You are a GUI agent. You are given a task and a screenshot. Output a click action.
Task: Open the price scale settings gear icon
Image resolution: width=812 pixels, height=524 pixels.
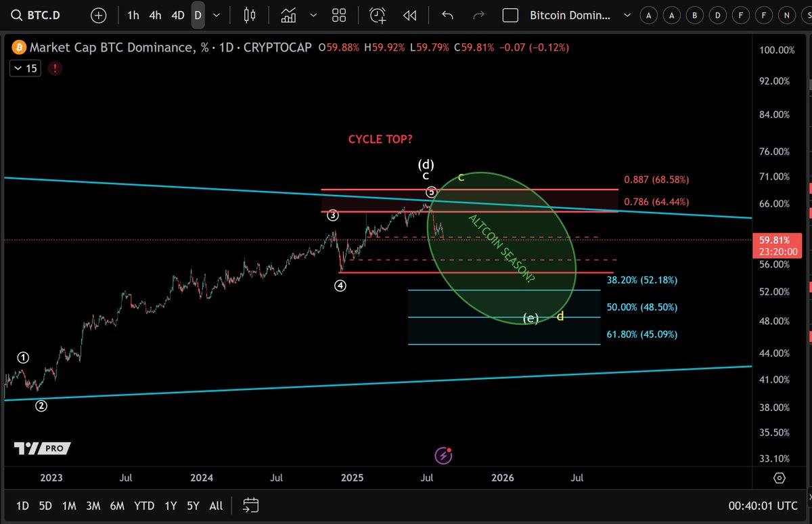tap(780, 478)
